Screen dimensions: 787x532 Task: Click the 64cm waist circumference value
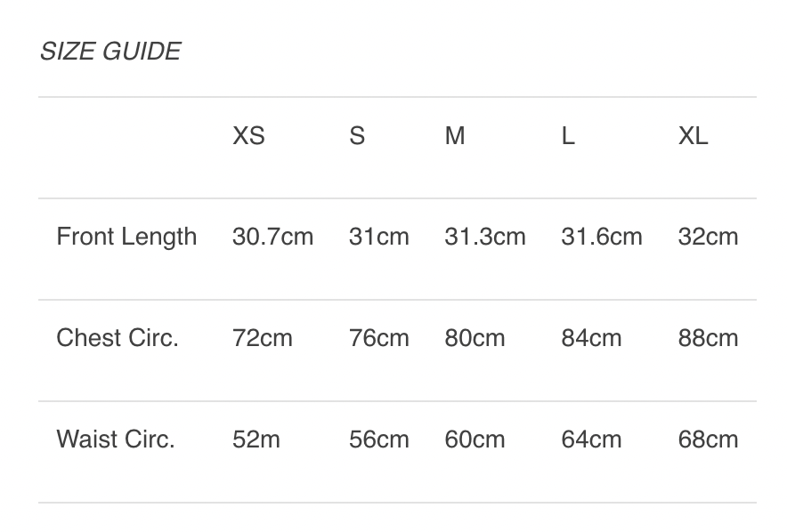click(591, 439)
